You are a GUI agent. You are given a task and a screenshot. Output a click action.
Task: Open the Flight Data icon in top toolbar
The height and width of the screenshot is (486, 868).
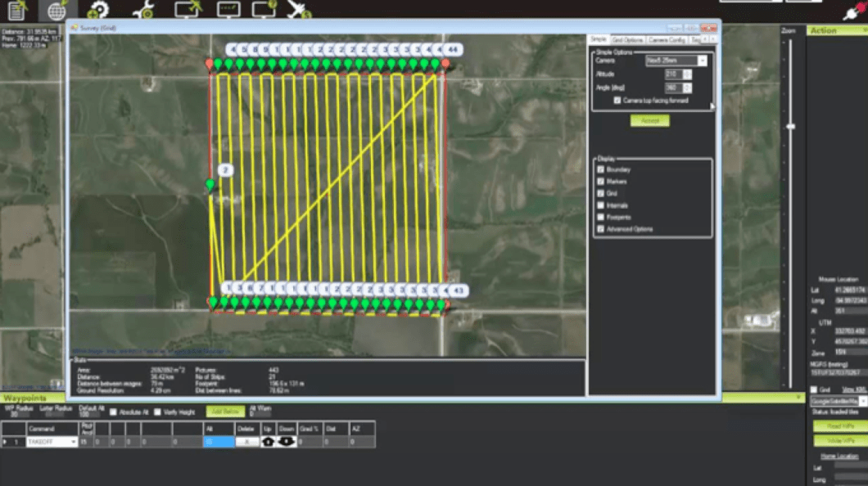16,11
